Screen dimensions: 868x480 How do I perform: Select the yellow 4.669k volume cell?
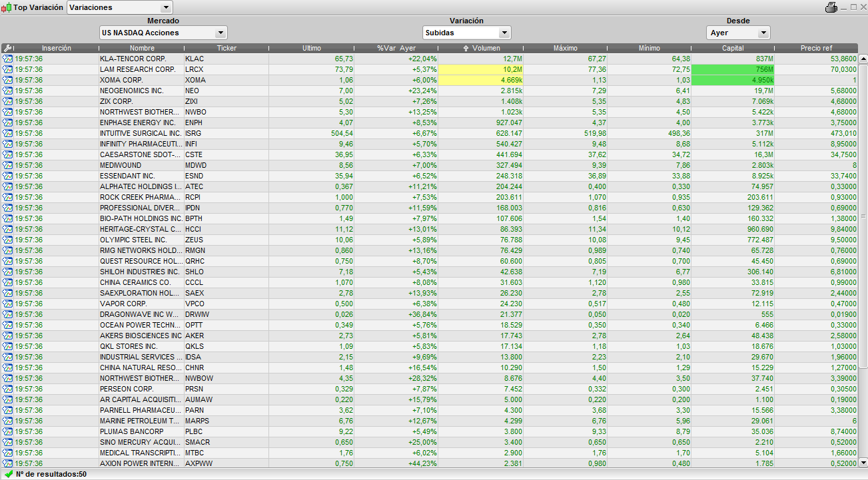click(481, 80)
